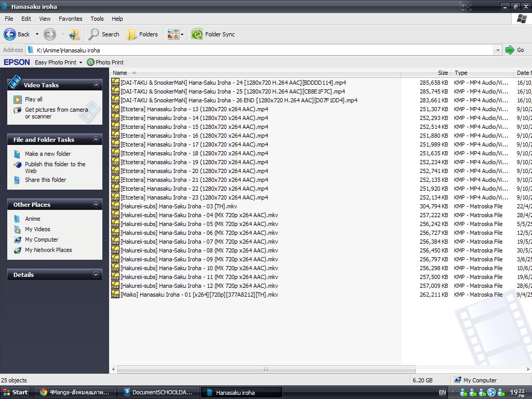Select icon of Hana-Saku Iroha - 03 [TH] mkv file
This screenshot has width=532, height=399.
(x=115, y=206)
